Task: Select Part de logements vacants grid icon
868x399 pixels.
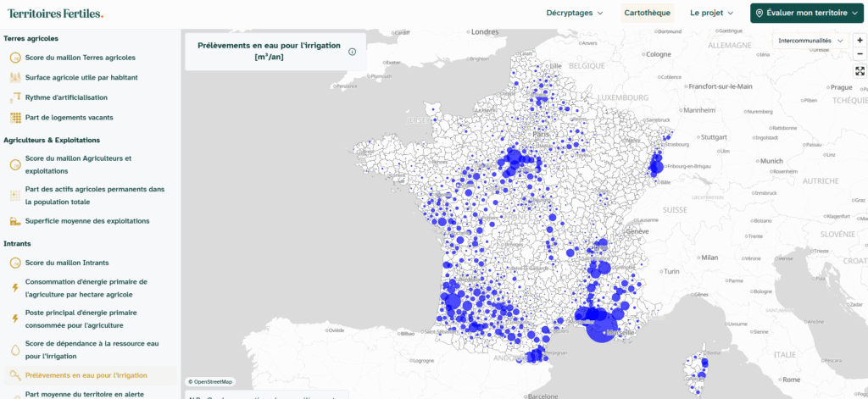Action: [15, 117]
